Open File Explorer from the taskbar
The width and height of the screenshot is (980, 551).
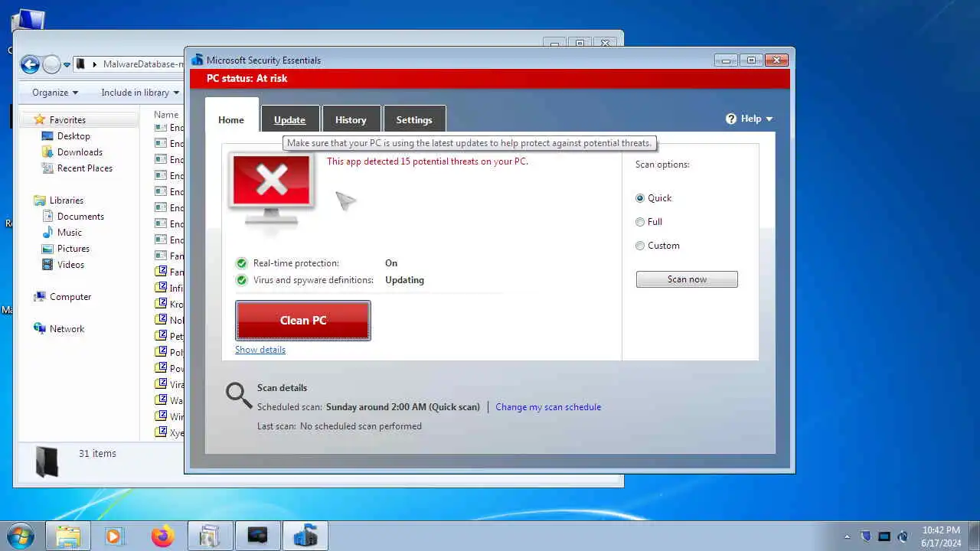[68, 536]
